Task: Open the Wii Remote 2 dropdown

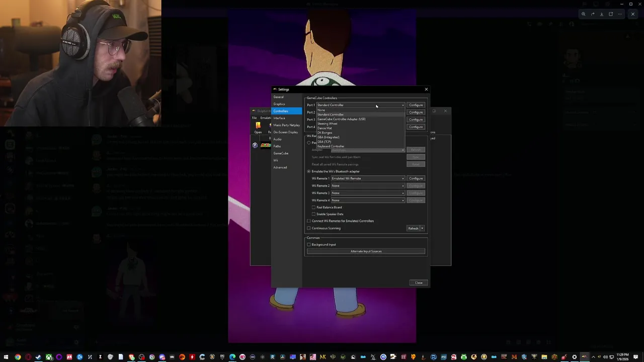Action: click(368, 186)
